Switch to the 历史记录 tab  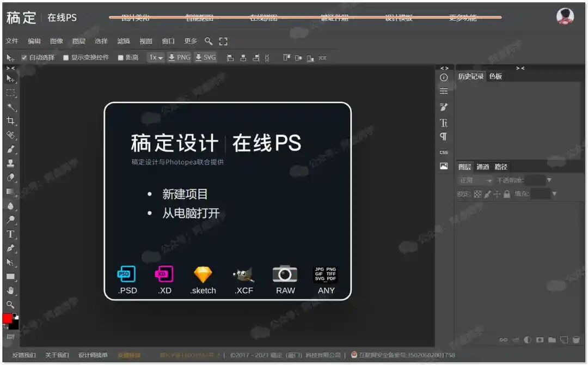470,76
